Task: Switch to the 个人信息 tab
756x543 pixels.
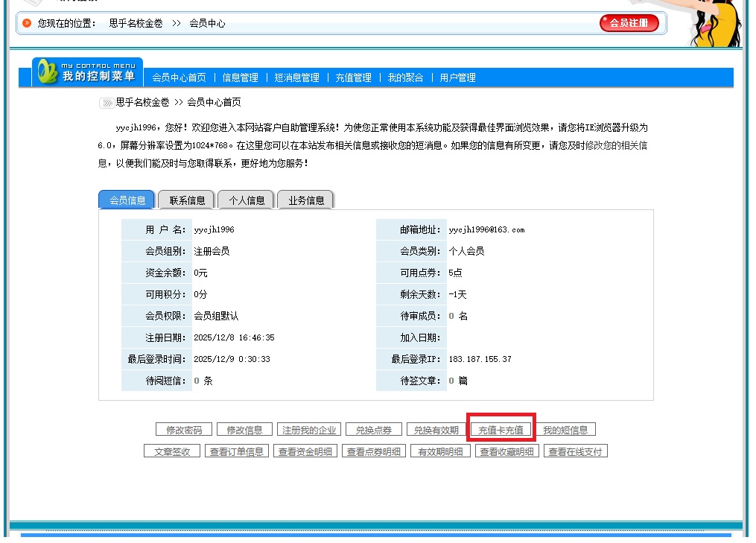Action: 247,200
